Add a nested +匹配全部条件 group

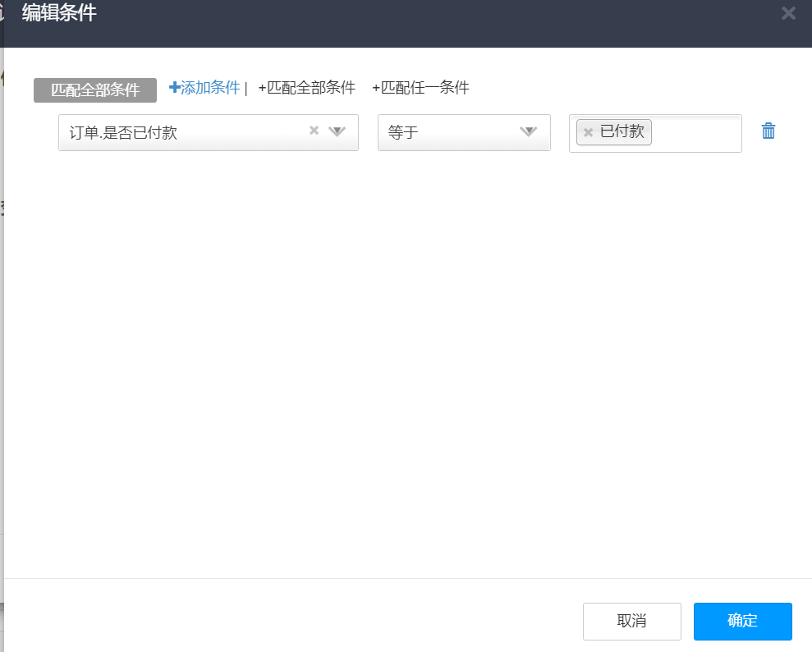[306, 88]
